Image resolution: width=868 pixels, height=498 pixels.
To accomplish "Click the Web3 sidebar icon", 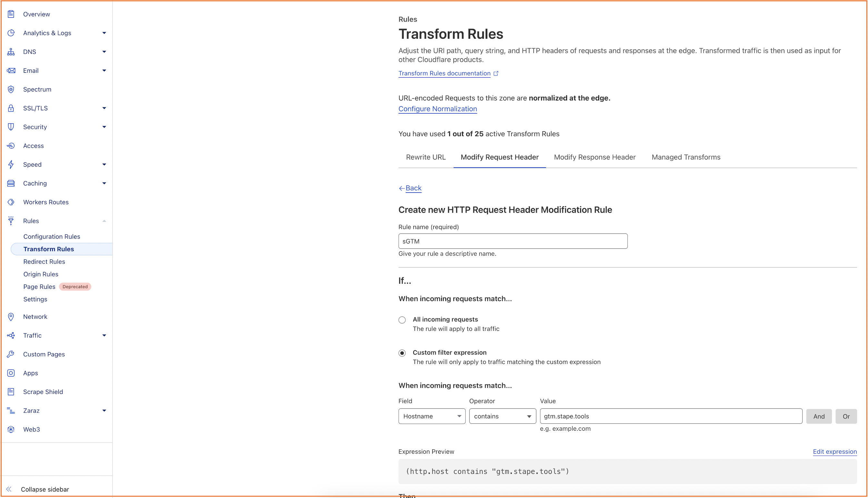I will [x=11, y=429].
